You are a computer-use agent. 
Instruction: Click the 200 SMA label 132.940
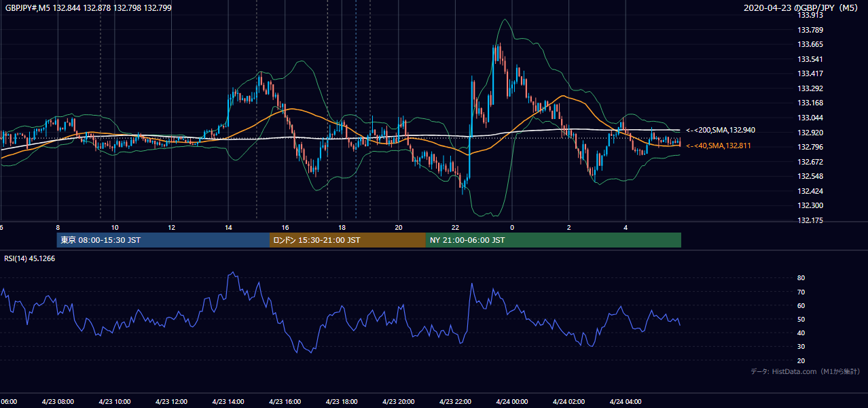pos(721,130)
